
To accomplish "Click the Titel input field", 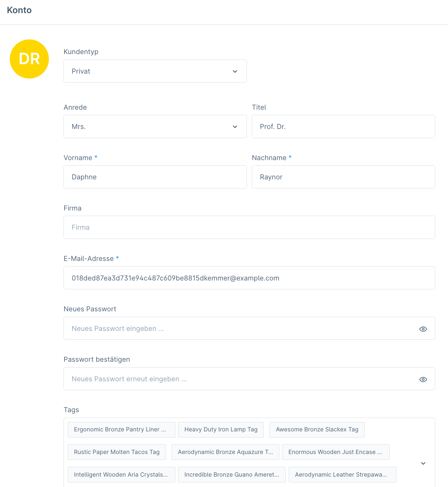I will pos(343,126).
